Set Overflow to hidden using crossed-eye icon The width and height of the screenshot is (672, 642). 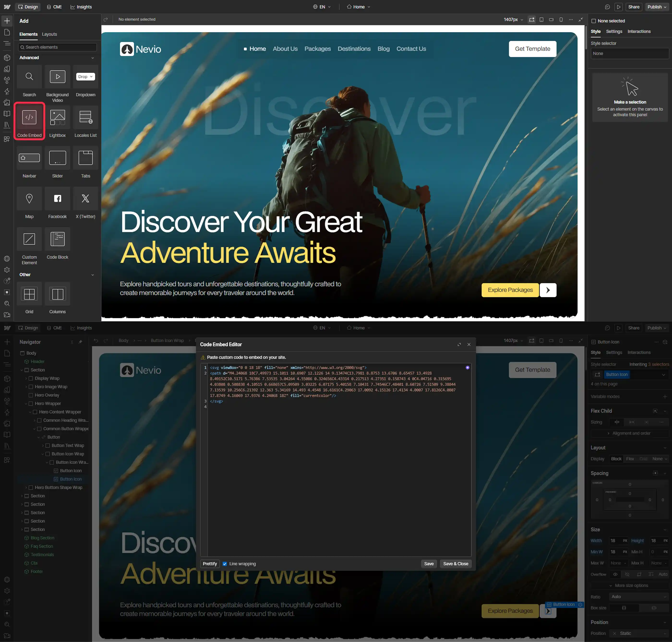627,574
